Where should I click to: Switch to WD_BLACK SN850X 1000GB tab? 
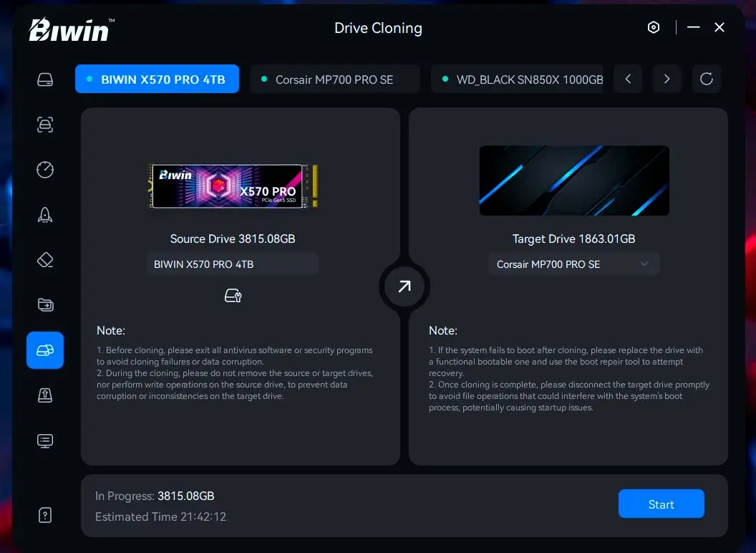click(x=518, y=79)
